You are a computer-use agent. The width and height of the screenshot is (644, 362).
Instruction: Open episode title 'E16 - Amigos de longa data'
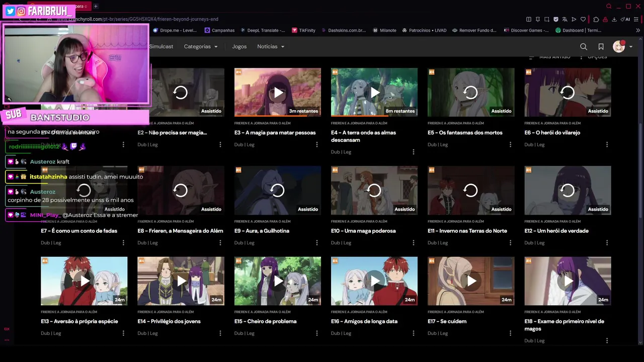pos(364,321)
